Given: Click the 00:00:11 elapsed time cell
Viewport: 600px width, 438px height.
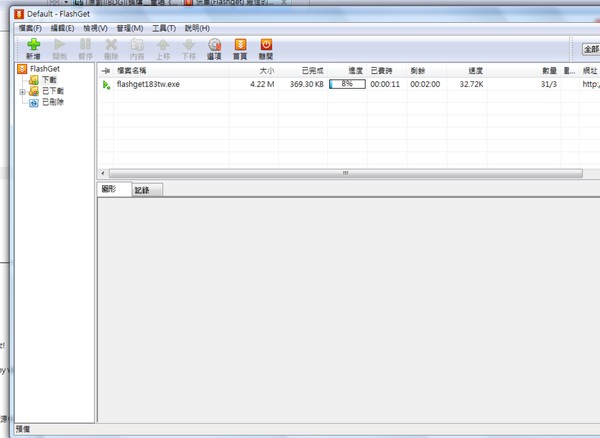Looking at the screenshot, I should (385, 84).
